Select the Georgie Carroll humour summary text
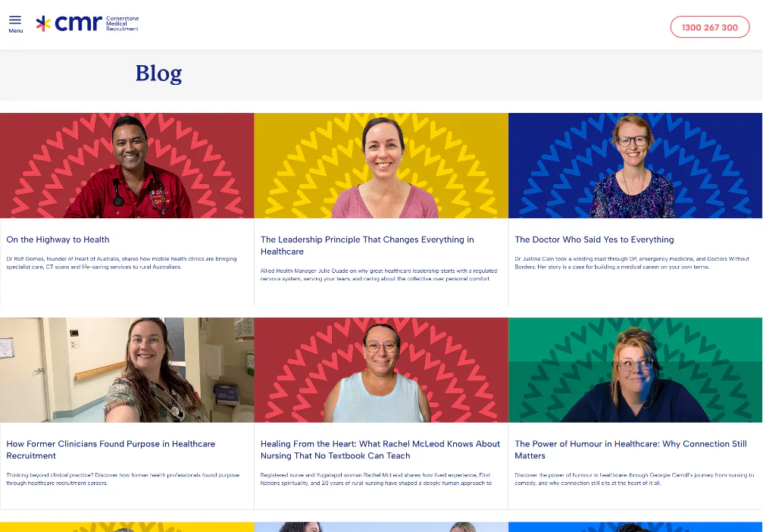The height and width of the screenshot is (532, 763). coord(634,479)
